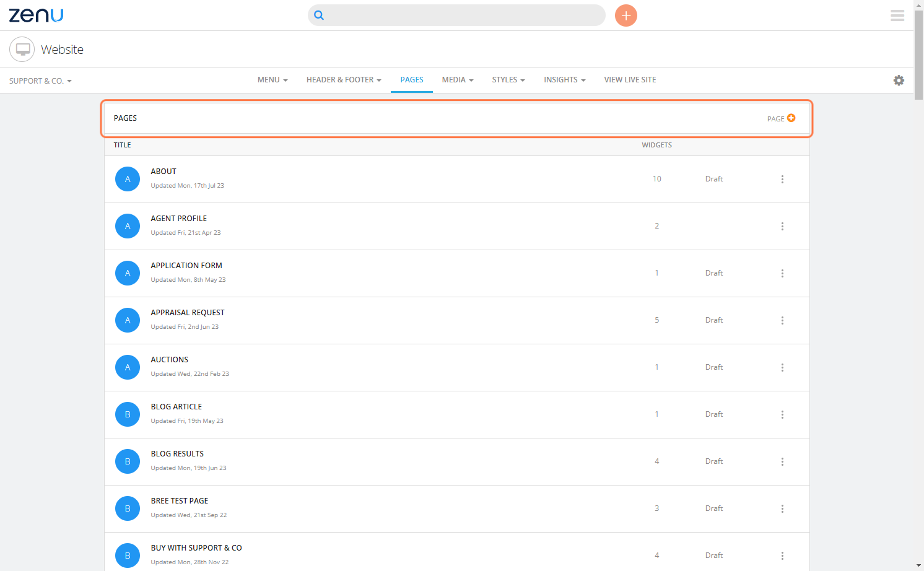Open options menu for ABOUT page

point(782,179)
